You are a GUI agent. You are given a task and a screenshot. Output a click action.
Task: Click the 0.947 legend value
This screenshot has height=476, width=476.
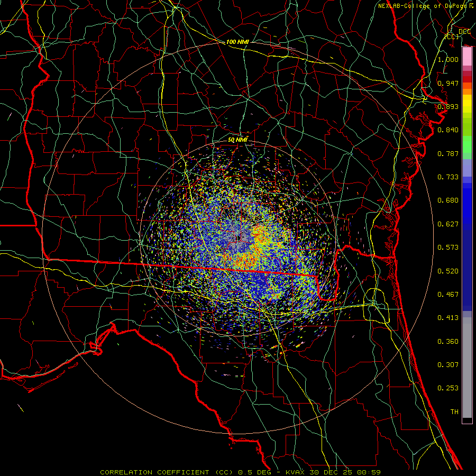[x=448, y=83]
